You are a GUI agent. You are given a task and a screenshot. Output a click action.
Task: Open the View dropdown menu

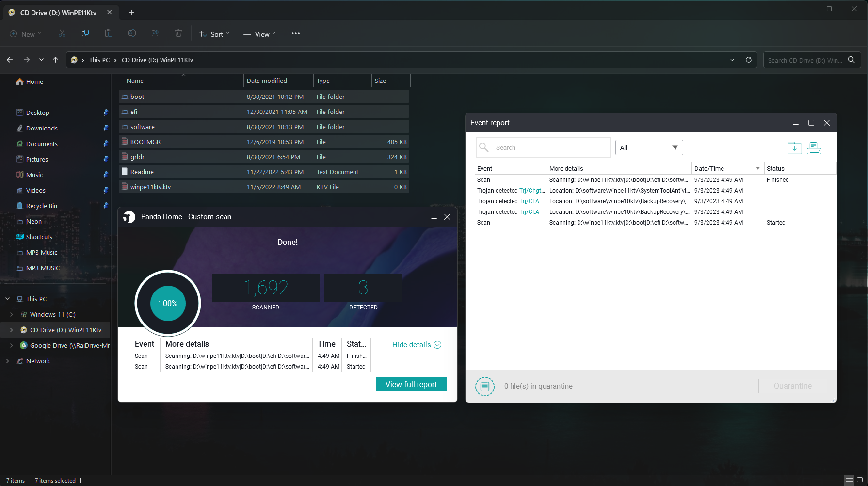click(x=259, y=34)
